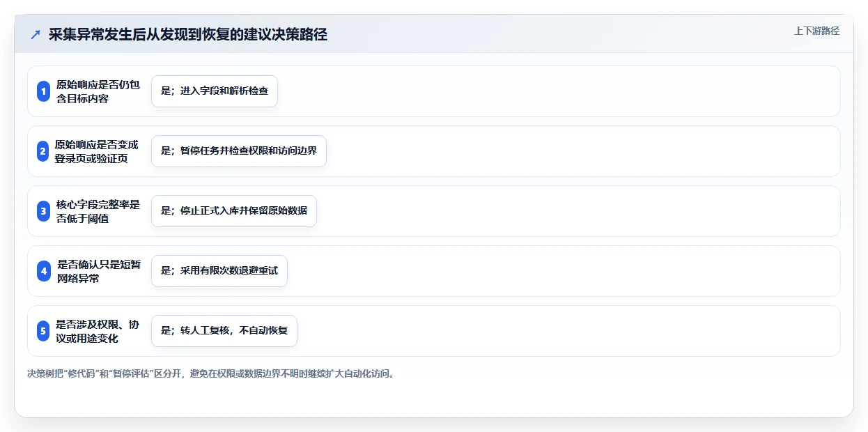Select step number 5 badge
868x432 pixels.
(43, 331)
